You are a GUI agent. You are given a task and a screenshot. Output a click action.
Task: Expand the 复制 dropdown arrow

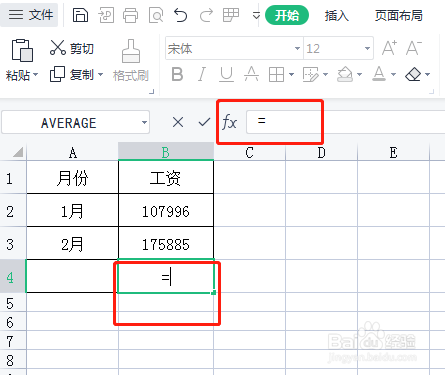(x=100, y=75)
